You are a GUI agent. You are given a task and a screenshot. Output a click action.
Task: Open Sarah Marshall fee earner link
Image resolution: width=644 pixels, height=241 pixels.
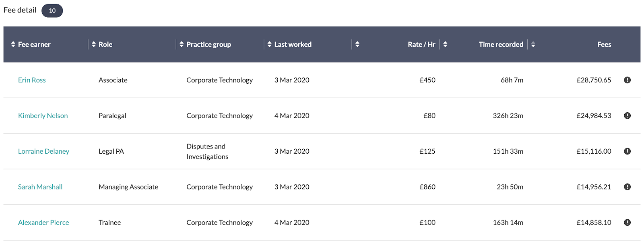click(40, 187)
